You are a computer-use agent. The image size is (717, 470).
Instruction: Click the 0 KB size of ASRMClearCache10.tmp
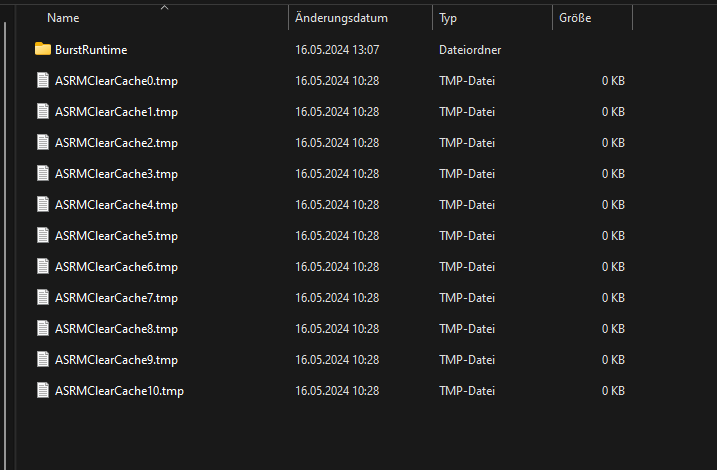pyautogui.click(x=613, y=390)
